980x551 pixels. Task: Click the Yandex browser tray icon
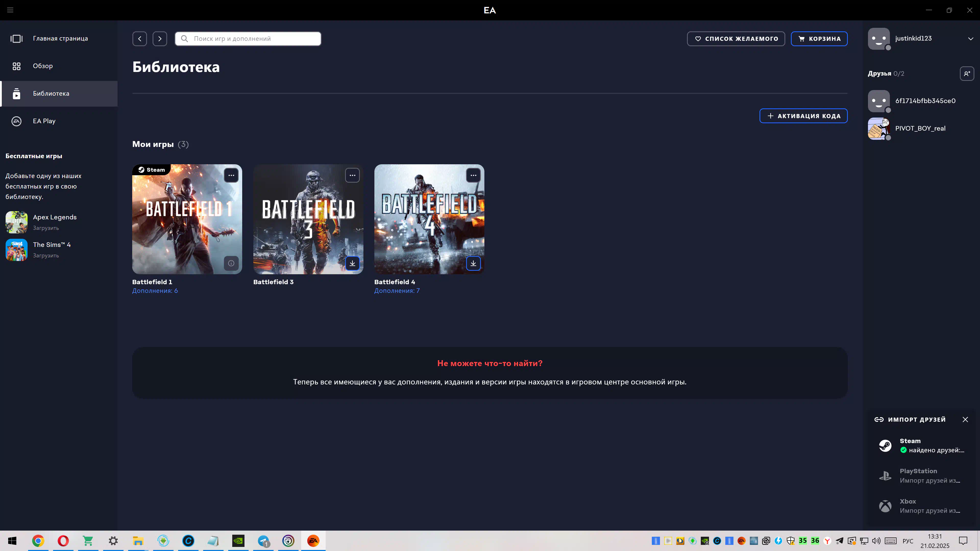coord(827,541)
